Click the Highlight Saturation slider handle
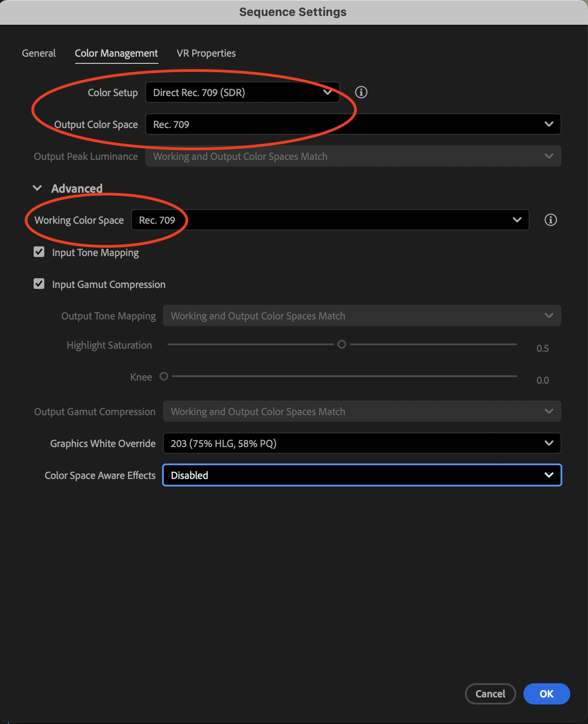Image resolution: width=588 pixels, height=724 pixels. (x=342, y=344)
